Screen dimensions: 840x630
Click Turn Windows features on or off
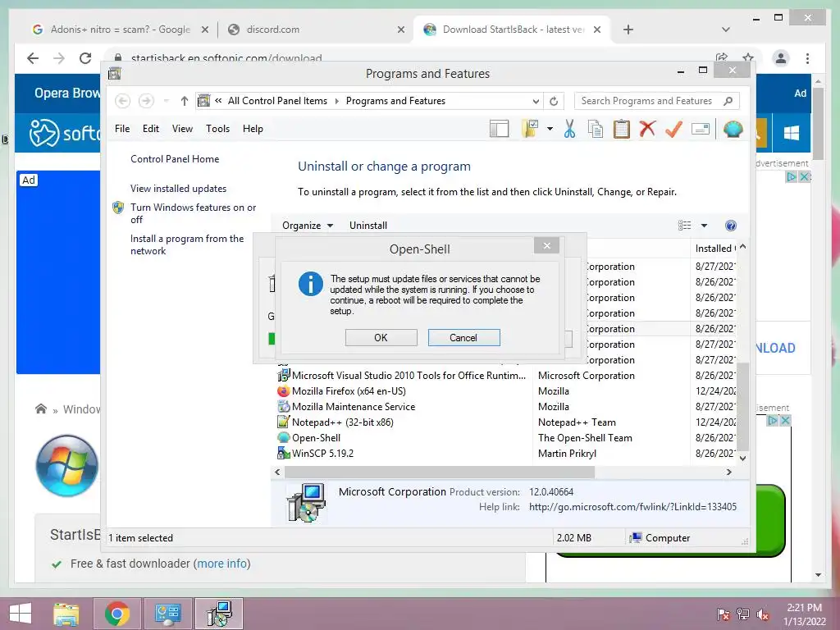coord(194,213)
